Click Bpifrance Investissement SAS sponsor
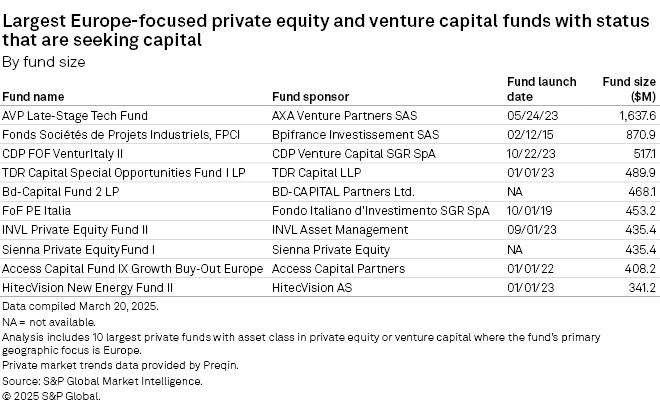This screenshot has width=660, height=413. coord(355,135)
